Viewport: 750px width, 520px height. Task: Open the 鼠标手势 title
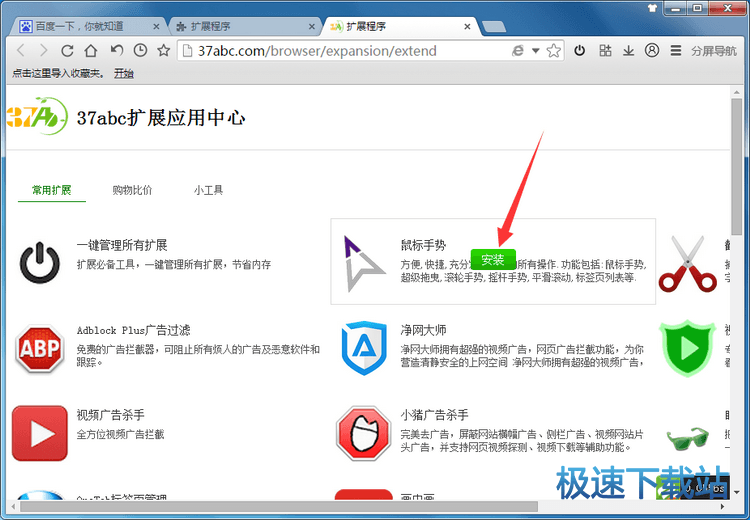coord(423,245)
